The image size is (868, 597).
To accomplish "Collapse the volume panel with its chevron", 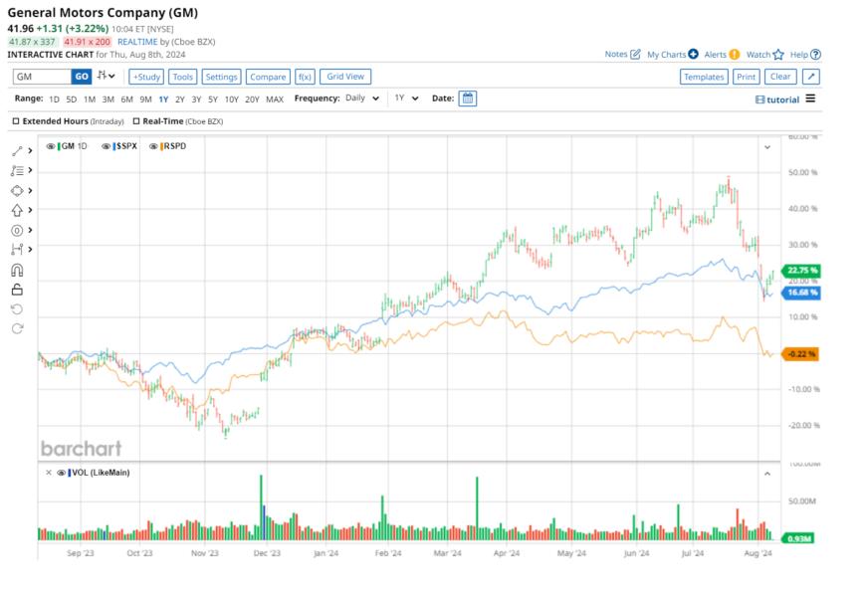I will pos(767,472).
